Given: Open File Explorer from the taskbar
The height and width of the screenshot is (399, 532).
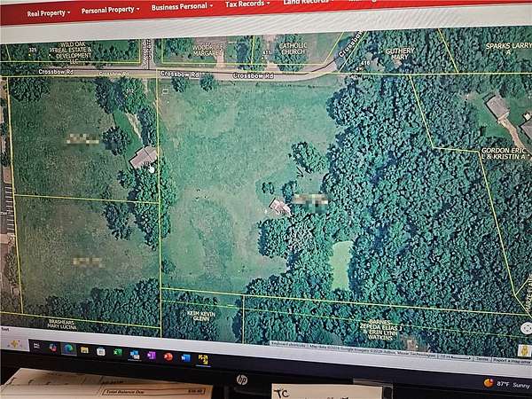Looking at the screenshot, I should click(84, 350).
